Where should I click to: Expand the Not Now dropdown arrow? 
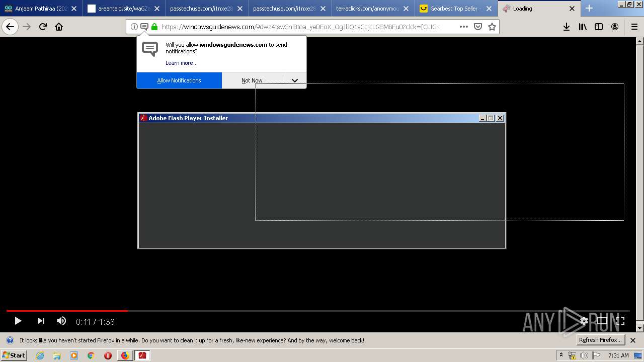tap(295, 80)
